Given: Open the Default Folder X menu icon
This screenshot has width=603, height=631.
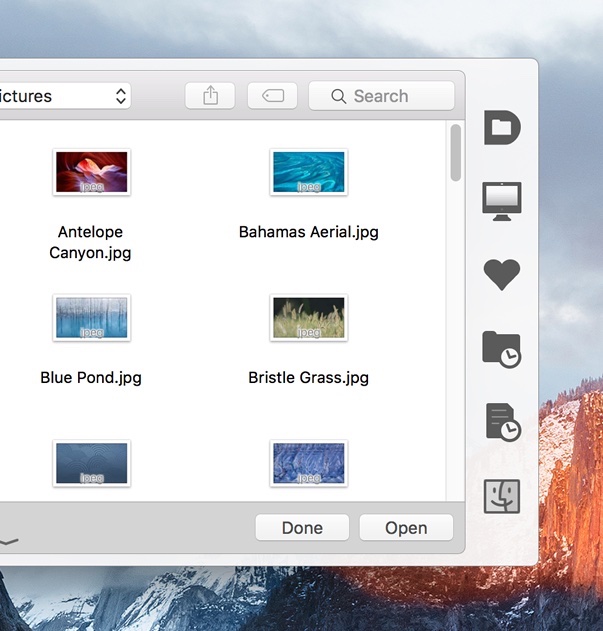Looking at the screenshot, I should (x=502, y=128).
